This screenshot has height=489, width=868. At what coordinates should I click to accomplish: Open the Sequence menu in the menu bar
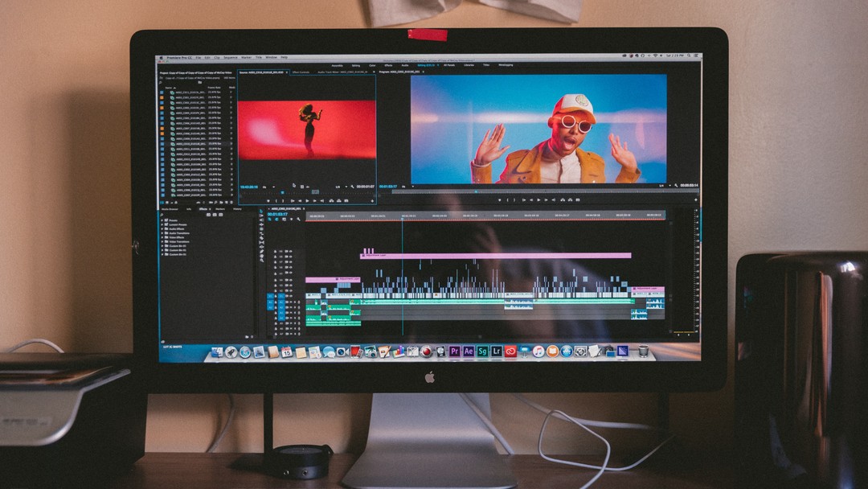[229, 58]
